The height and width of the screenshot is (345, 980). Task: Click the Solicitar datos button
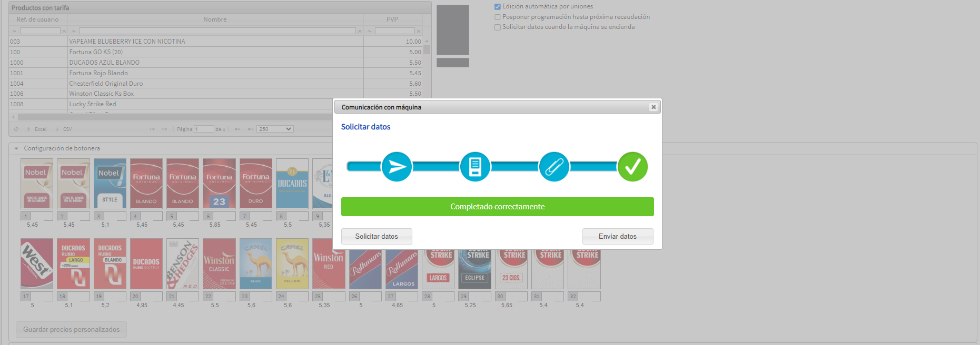point(377,237)
